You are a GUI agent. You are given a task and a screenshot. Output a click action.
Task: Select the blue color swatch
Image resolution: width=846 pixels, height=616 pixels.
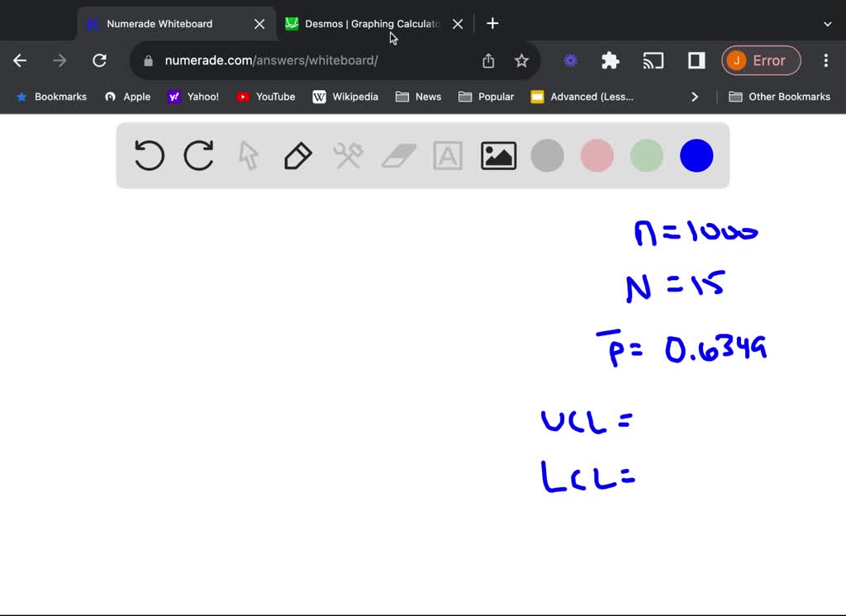pyautogui.click(x=696, y=155)
